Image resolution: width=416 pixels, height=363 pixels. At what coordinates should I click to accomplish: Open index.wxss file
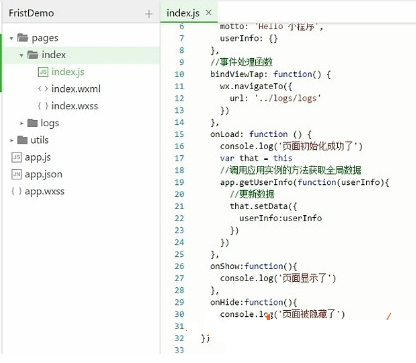pos(74,106)
